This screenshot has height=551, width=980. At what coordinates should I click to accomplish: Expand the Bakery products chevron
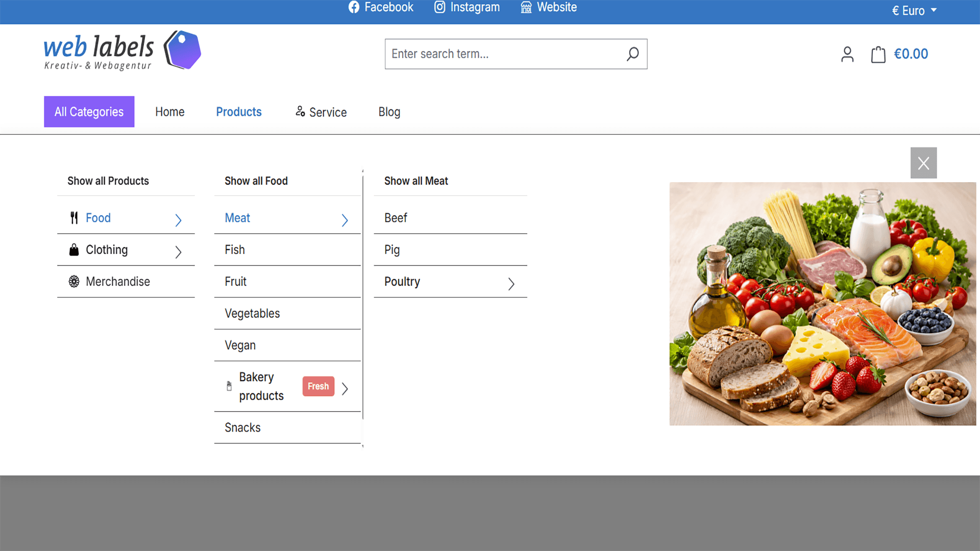click(345, 388)
